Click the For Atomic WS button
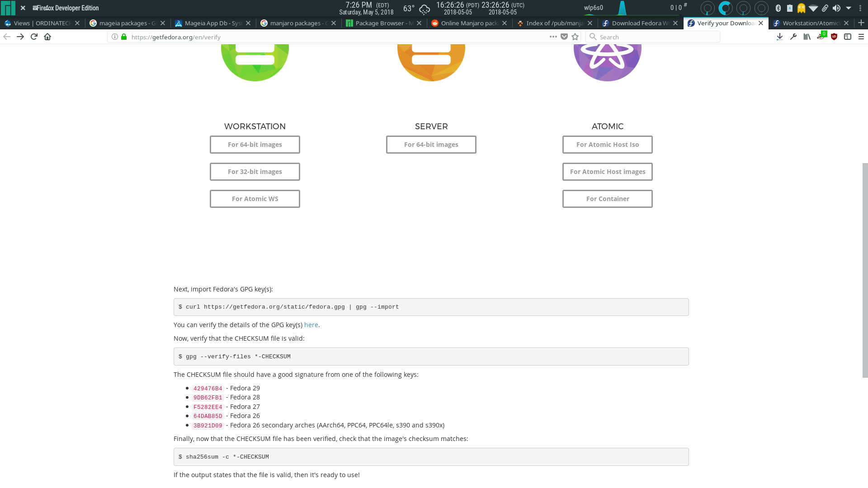This screenshot has height=488, width=868. coord(255,199)
